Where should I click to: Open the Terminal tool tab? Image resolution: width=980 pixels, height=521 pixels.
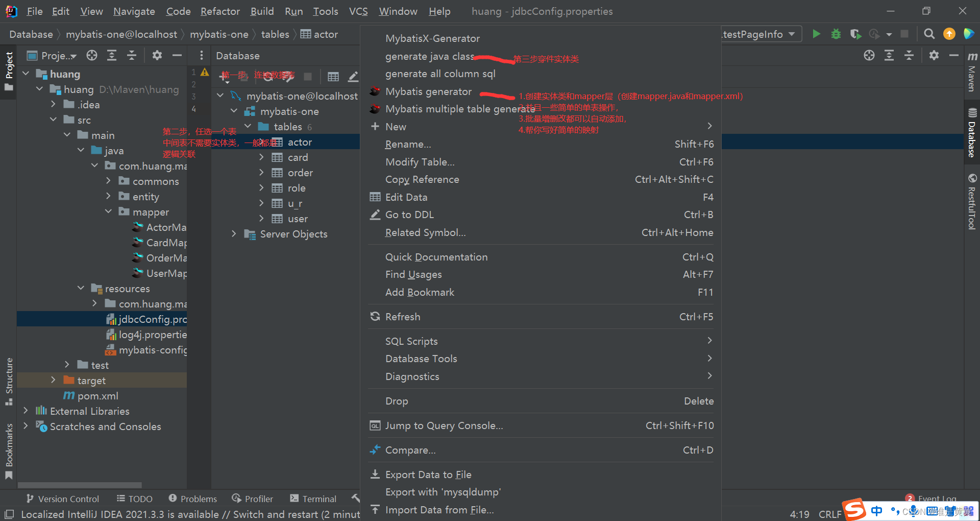pyautogui.click(x=313, y=499)
